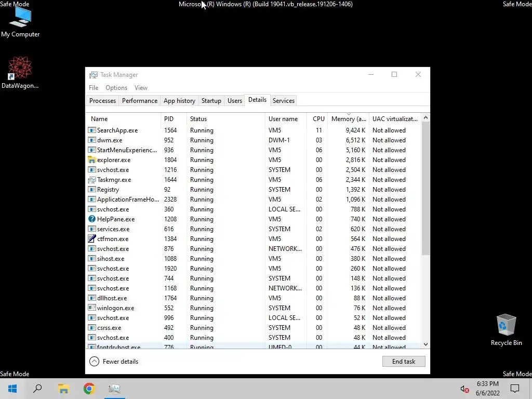This screenshot has height=399, width=532.
Task: Sort by the User name column header
Action: [286, 119]
